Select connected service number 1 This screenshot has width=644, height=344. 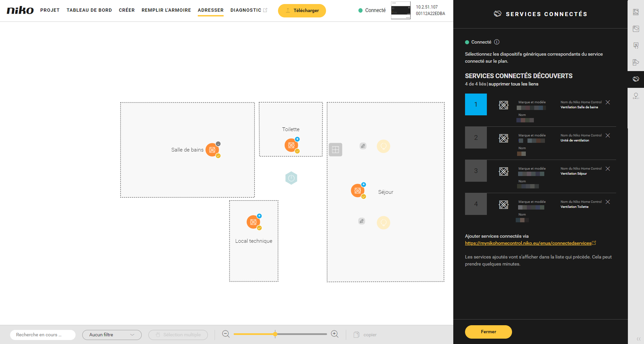point(476,104)
